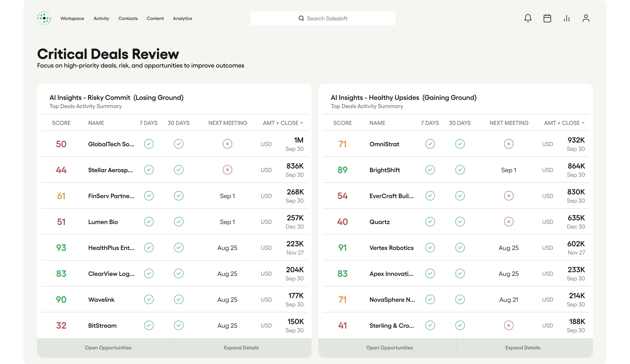Open the GlobalTech So... deal

(x=111, y=144)
